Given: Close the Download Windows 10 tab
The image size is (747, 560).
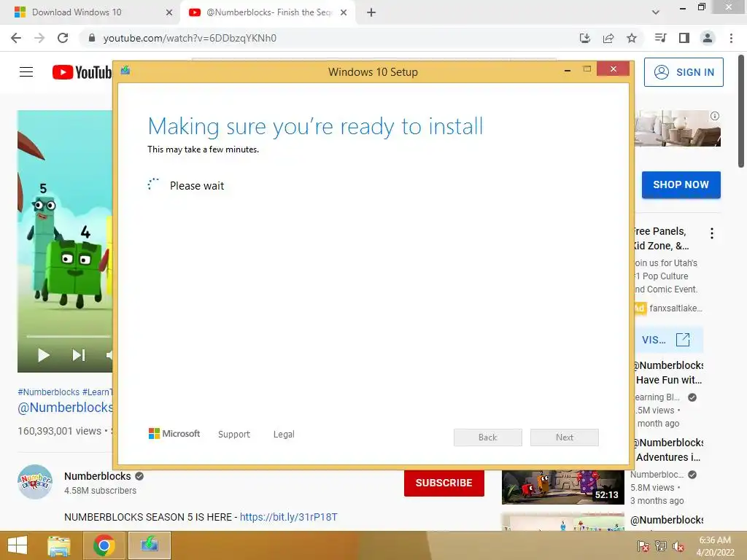Looking at the screenshot, I should (169, 12).
